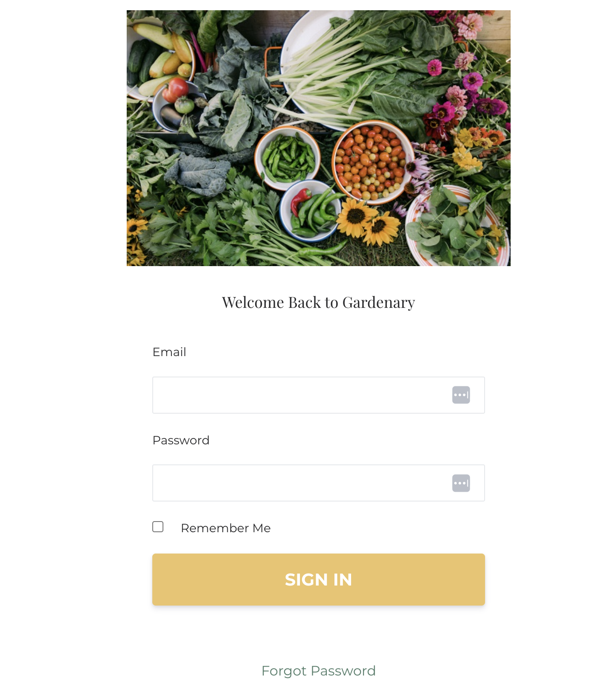This screenshot has height=690, width=616.
Task: Click the Remember Me label text
Action: pyautogui.click(x=226, y=528)
